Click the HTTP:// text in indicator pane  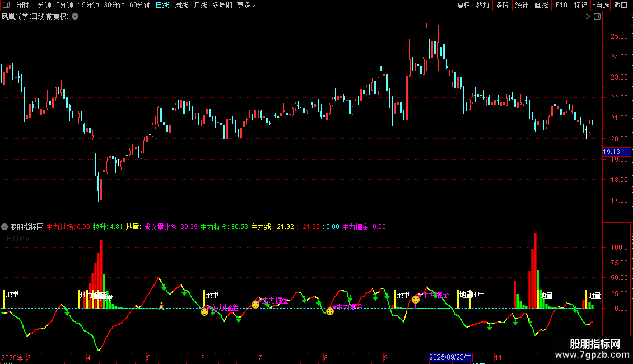pos(18,239)
